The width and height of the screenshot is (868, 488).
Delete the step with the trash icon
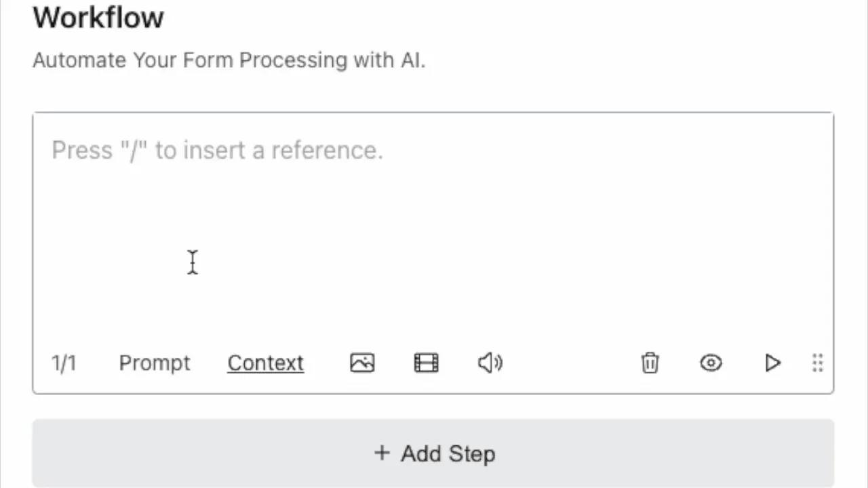(x=650, y=363)
